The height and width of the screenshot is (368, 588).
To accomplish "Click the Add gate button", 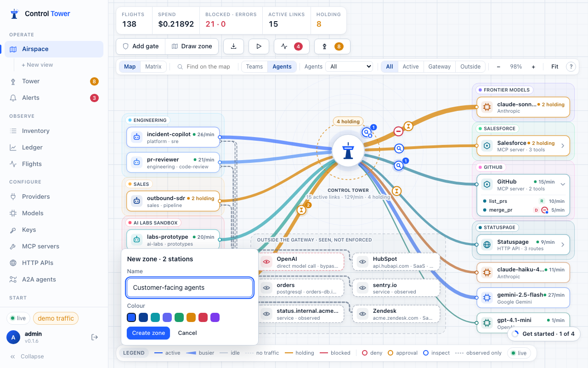I will point(141,46).
